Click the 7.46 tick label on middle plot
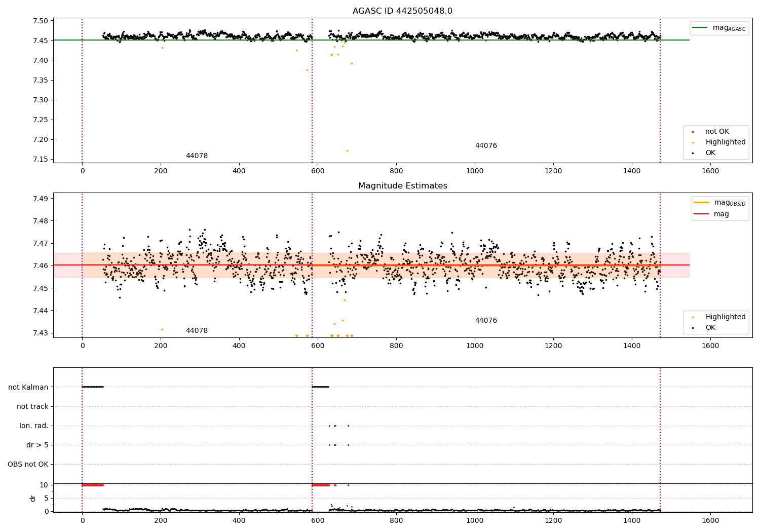 click(41, 265)
